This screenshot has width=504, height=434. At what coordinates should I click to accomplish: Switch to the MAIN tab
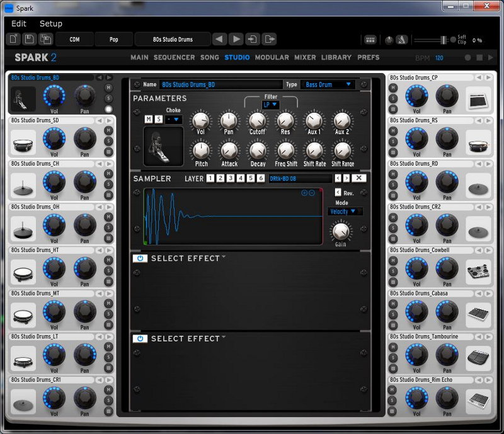pos(139,57)
